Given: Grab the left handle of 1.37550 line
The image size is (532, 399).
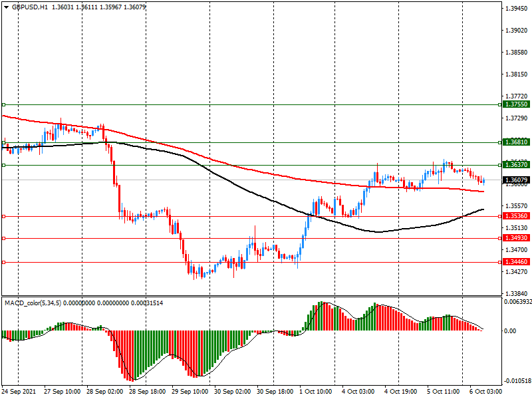Looking at the screenshot, I should tap(4, 105).
